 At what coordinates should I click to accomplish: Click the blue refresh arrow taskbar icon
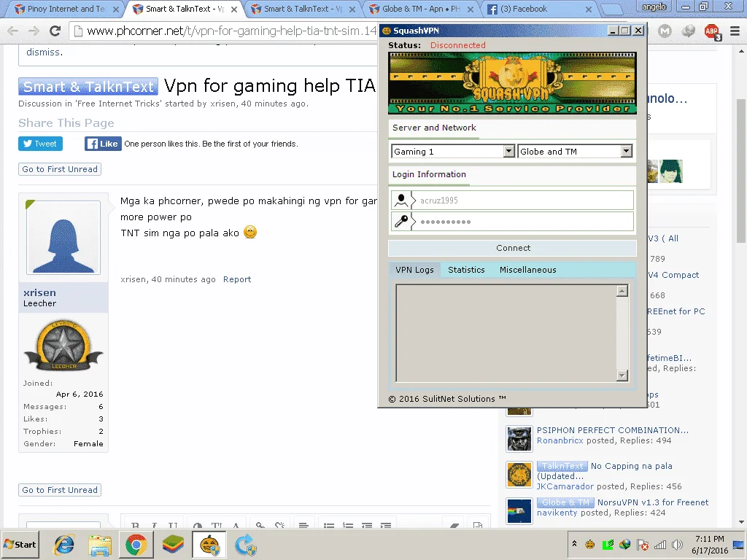(245, 544)
